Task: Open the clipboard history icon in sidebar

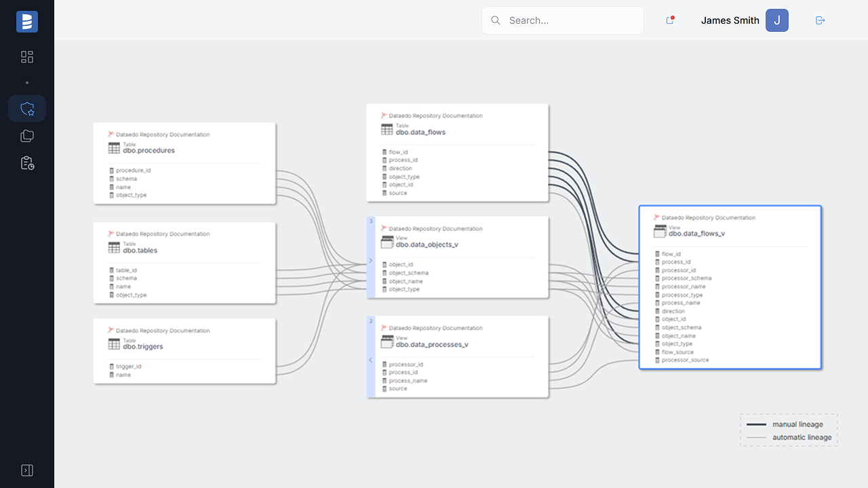Action: click(26, 163)
